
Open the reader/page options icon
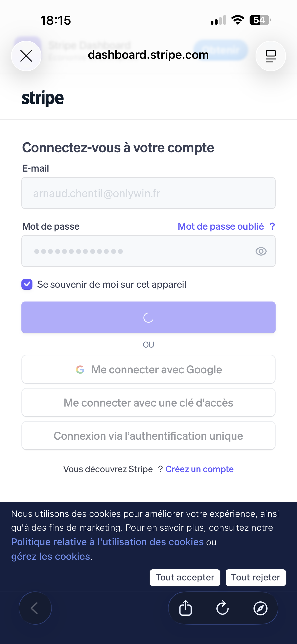coord(271,56)
